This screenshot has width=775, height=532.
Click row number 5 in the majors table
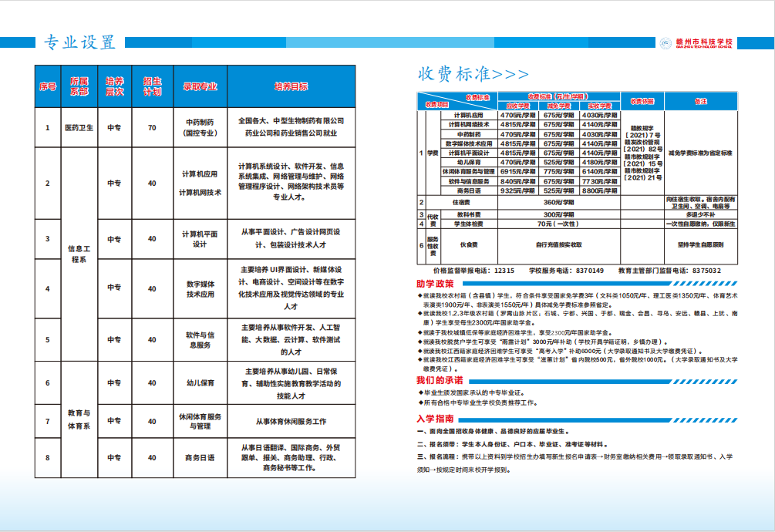[x=48, y=340]
